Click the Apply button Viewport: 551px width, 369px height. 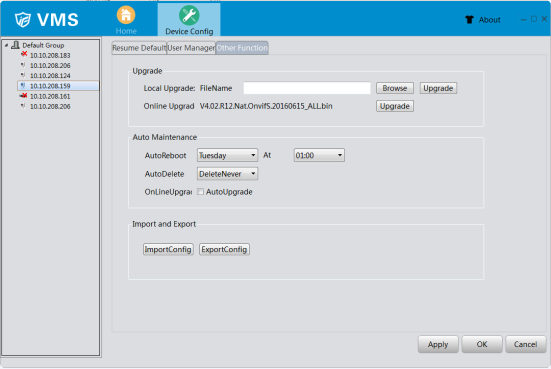pos(438,344)
